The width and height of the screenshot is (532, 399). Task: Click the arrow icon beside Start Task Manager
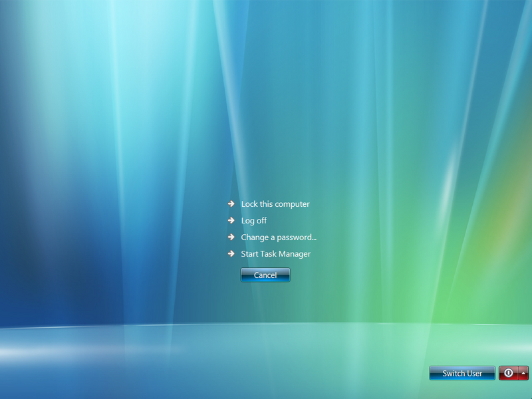tap(231, 253)
